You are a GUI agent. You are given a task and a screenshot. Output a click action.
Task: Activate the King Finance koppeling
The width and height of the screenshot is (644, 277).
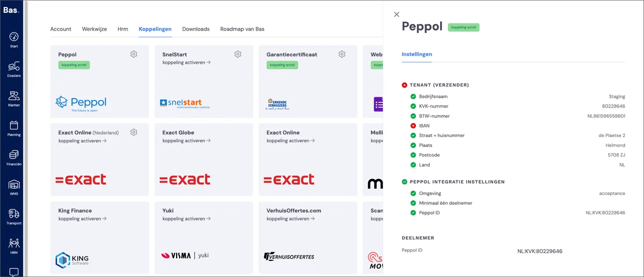pos(83,219)
